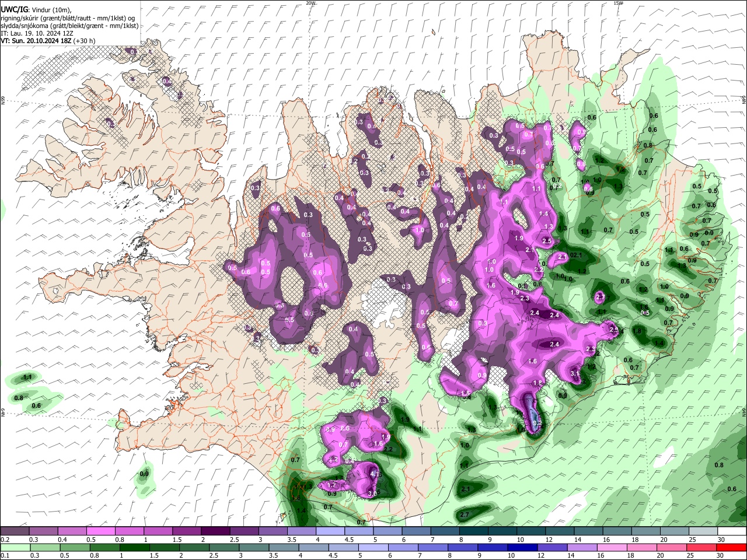Image resolution: width=747 pixels, height=560 pixels.
Task: Click pale pink swatch between 16 and 18
Action: pos(612,547)
